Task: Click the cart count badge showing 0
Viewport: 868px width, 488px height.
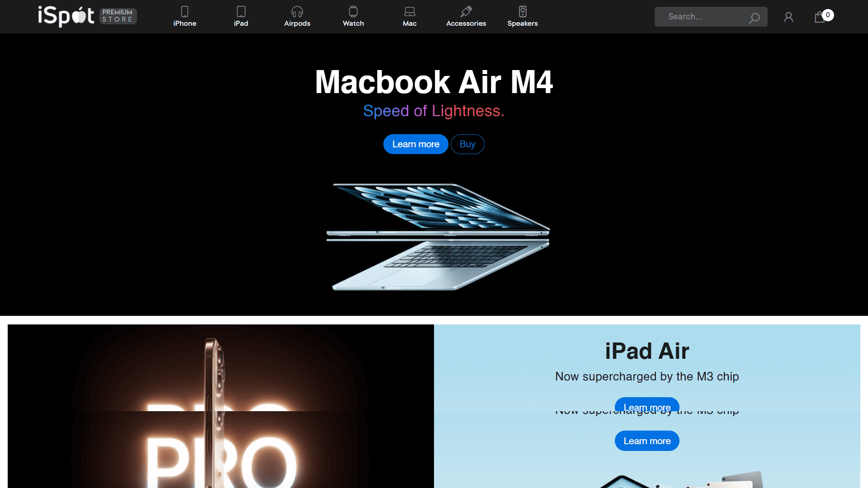Action: [828, 15]
